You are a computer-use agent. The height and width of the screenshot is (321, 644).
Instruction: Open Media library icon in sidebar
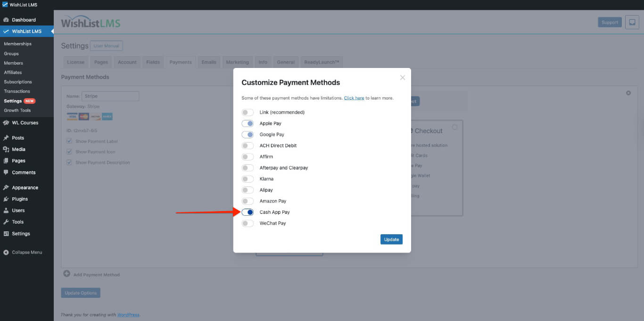6,149
